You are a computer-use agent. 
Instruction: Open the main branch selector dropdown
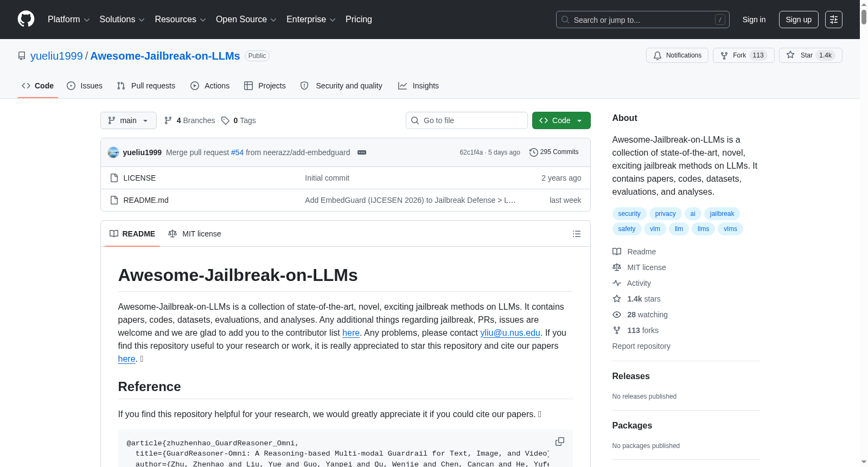(129, 120)
